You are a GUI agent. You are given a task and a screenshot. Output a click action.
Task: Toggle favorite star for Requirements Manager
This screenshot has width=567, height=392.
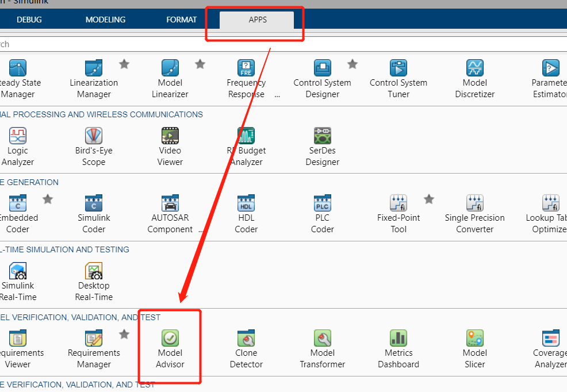coord(124,334)
